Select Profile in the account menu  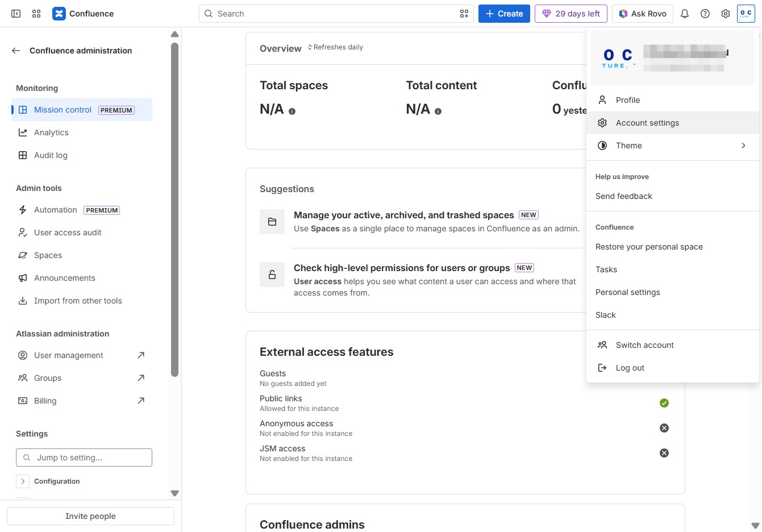coord(673,100)
